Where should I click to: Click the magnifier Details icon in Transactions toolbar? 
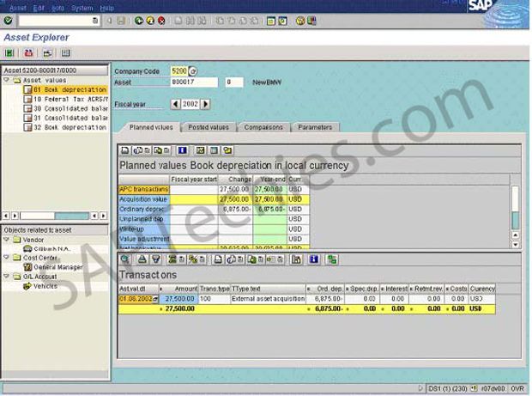point(125,259)
